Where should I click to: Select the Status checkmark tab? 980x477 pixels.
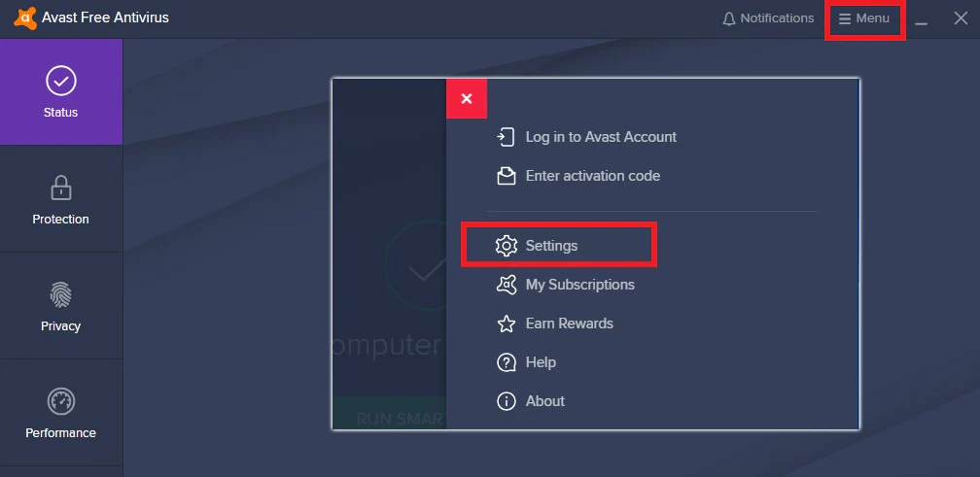61,91
